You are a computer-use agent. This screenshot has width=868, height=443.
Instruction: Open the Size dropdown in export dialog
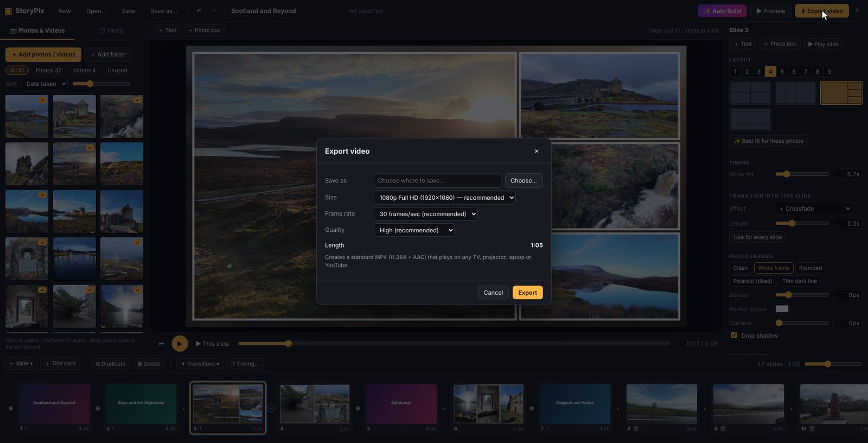coord(445,198)
